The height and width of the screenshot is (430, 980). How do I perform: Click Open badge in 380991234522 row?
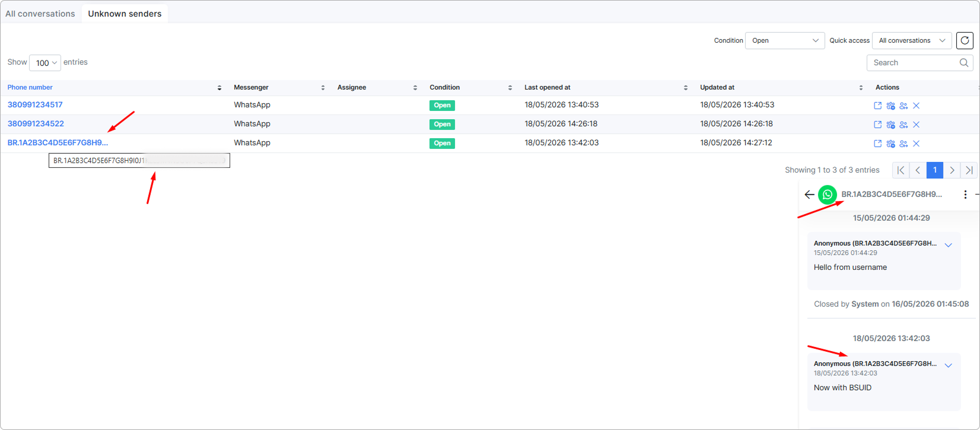(x=442, y=125)
